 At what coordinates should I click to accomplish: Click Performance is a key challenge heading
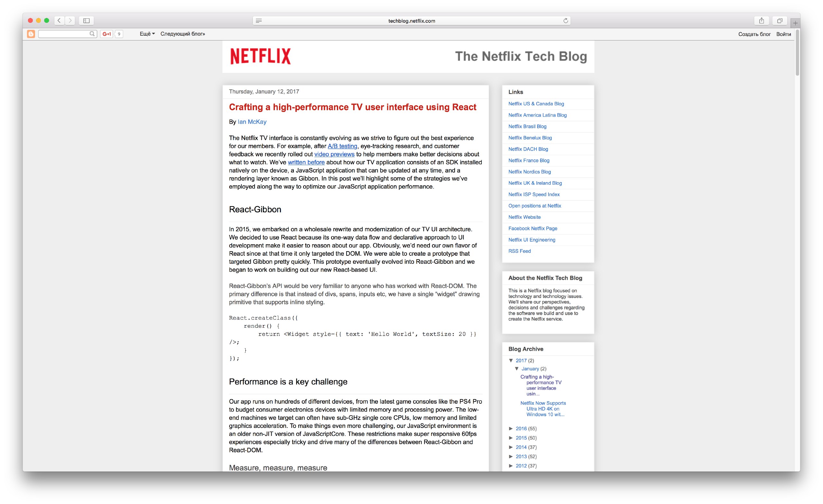point(288,382)
